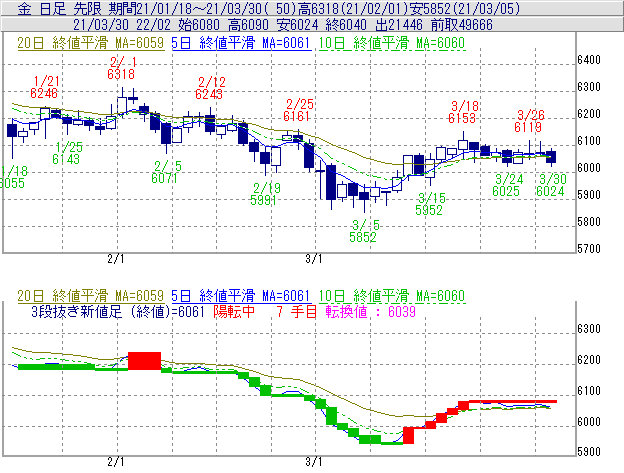
Task: Click 6100 on upper price axis
Action: [589, 141]
